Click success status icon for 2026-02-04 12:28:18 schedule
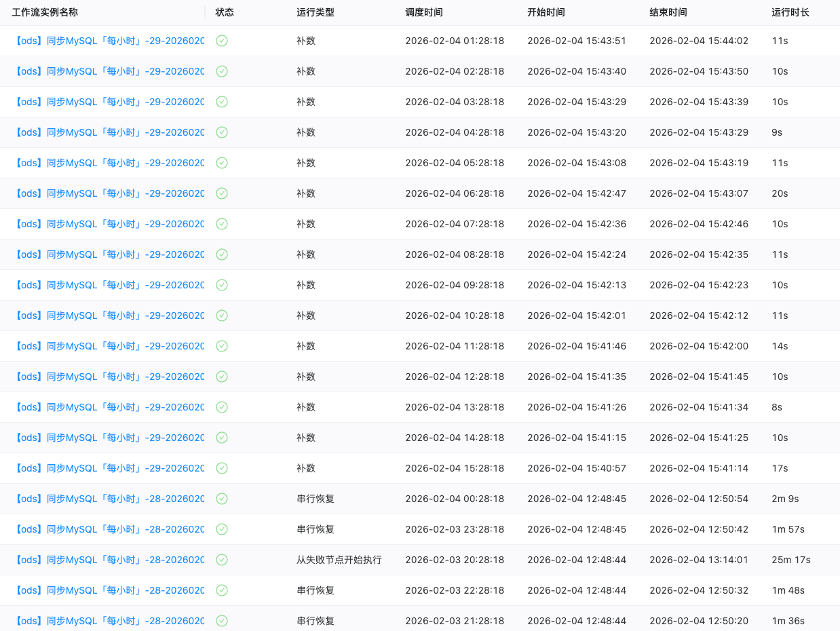The image size is (840, 631). click(x=222, y=377)
